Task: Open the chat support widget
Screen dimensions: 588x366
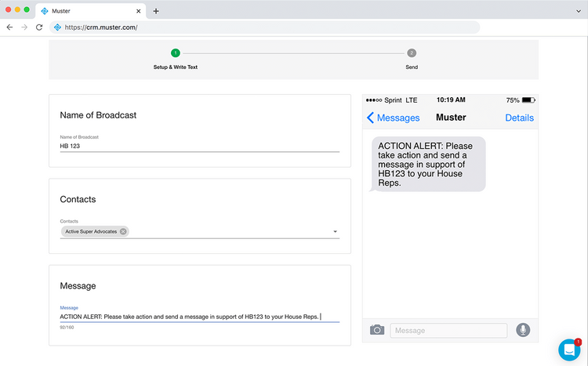Action: tap(569, 350)
